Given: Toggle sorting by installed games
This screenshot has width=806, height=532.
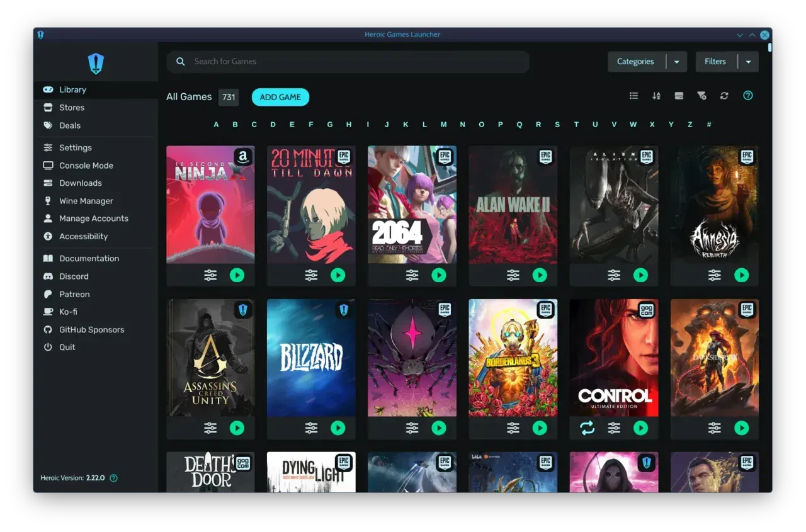Looking at the screenshot, I should (x=679, y=96).
